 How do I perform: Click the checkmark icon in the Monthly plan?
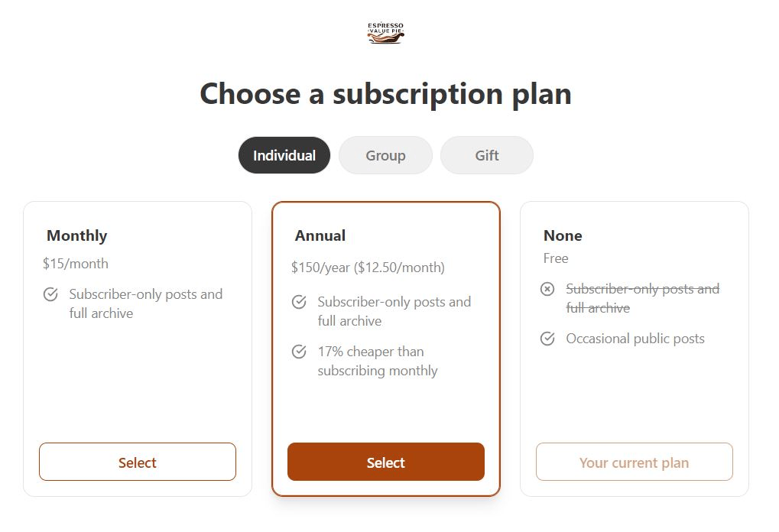pyautogui.click(x=50, y=294)
